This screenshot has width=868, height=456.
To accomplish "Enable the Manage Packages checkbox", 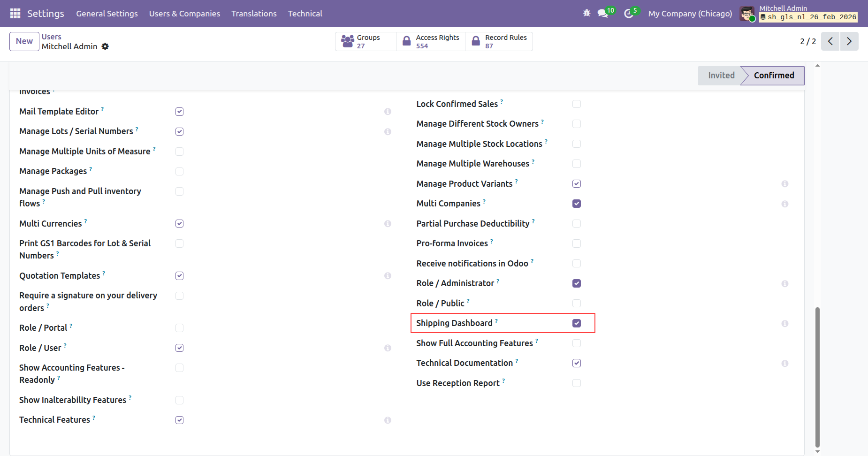I will [x=179, y=172].
